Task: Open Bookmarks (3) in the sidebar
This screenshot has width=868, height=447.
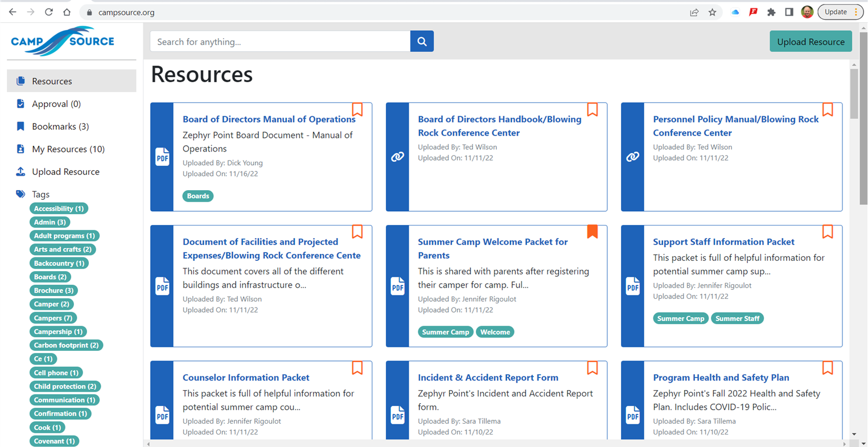Action: point(60,126)
